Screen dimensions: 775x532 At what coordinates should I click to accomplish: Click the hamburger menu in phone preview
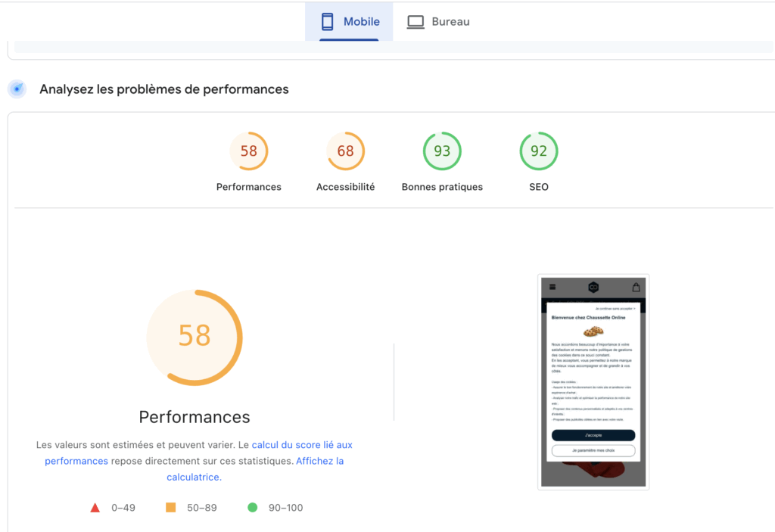pyautogui.click(x=552, y=287)
